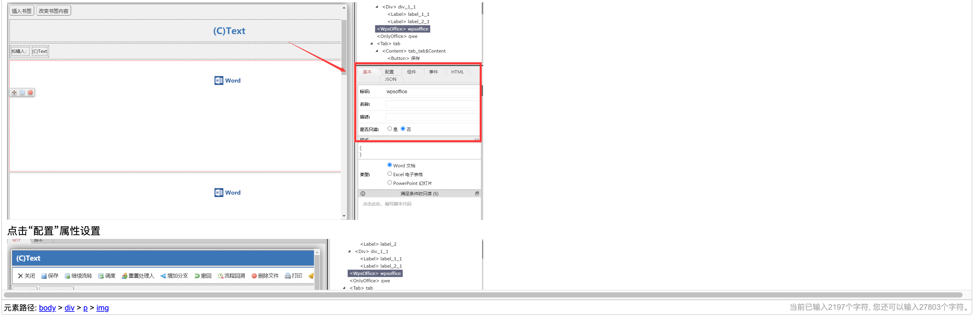Choose the Excel 电子表格 type option

(x=389, y=174)
